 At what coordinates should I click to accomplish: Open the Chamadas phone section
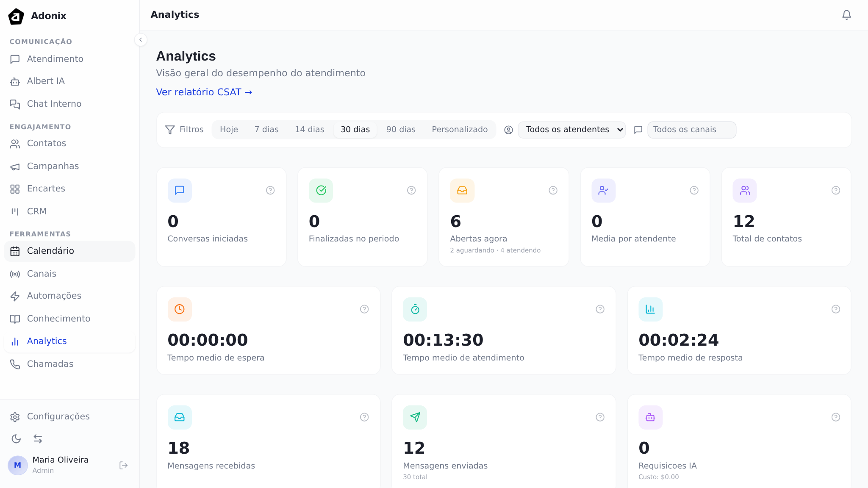(50, 363)
